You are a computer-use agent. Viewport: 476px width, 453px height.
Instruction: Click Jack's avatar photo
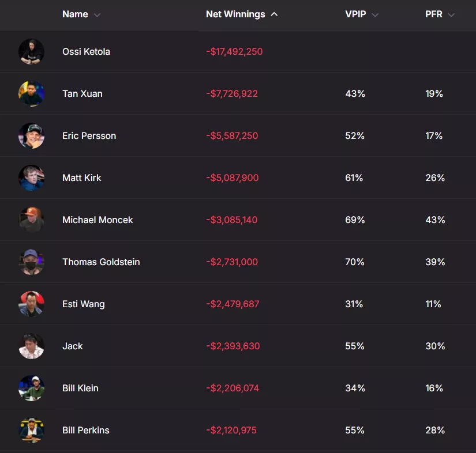(x=31, y=346)
